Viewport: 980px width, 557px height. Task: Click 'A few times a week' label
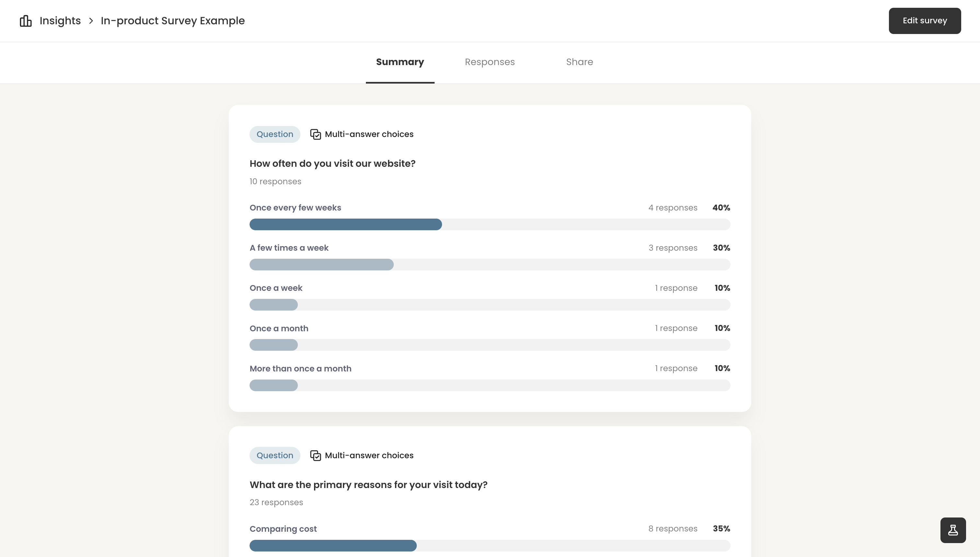pyautogui.click(x=289, y=247)
